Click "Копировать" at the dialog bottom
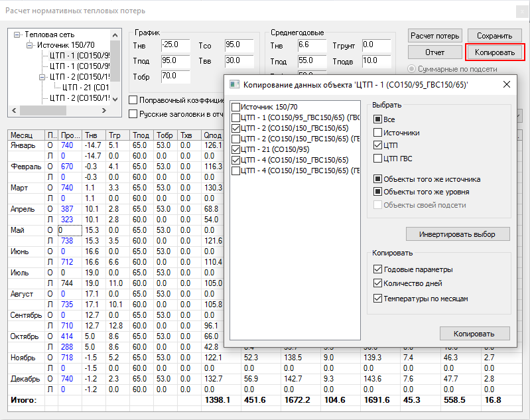 click(x=475, y=333)
